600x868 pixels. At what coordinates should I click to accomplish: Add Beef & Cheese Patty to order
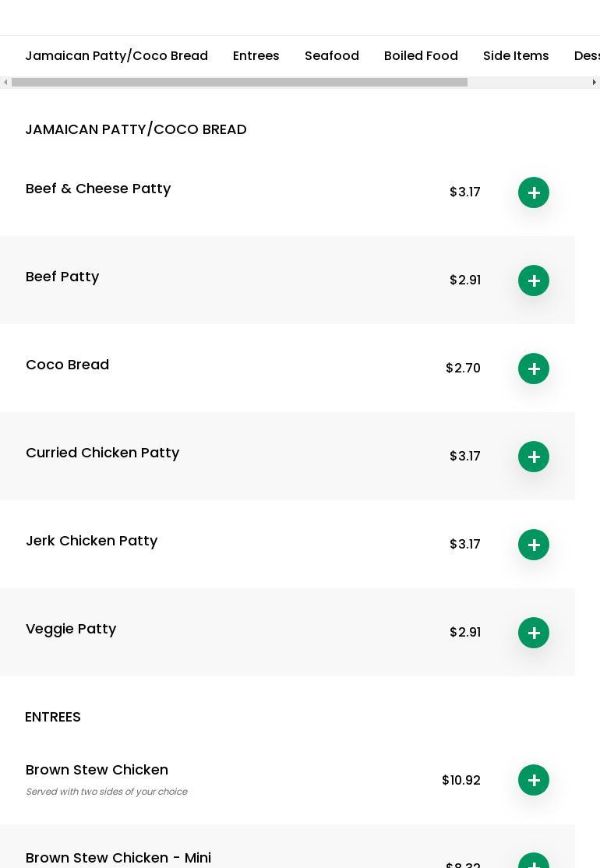coord(534,192)
